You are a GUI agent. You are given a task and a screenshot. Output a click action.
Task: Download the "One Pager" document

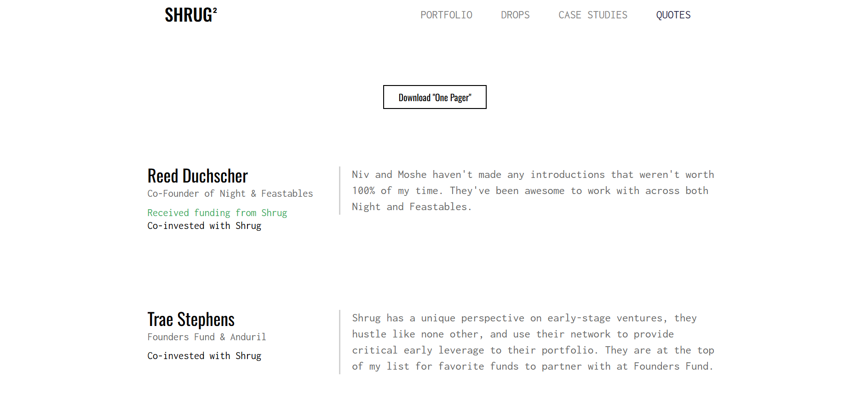point(435,97)
